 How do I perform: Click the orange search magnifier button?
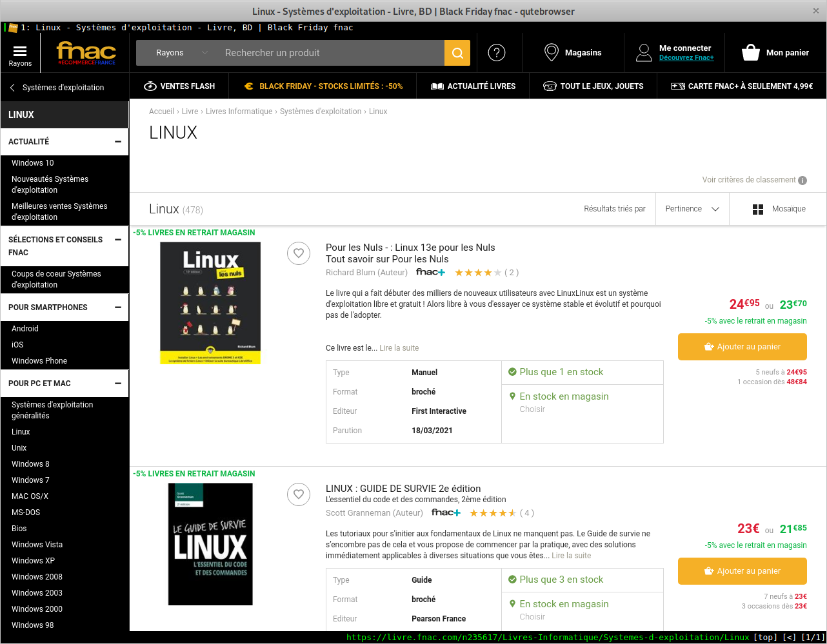(457, 53)
